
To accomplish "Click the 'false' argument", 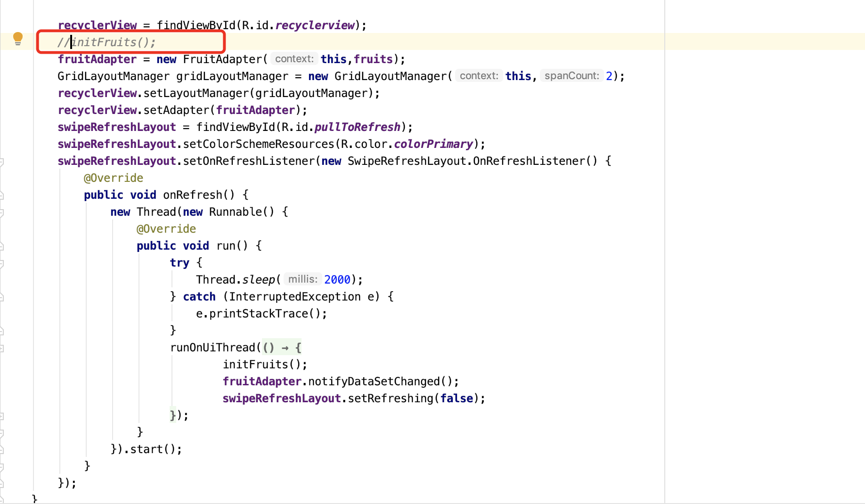I will coord(457,398).
